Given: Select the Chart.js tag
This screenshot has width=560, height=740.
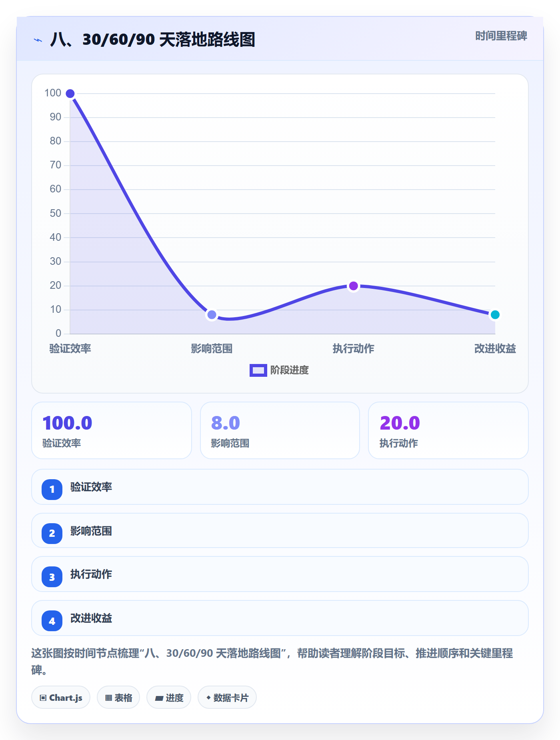Looking at the screenshot, I should 61,698.
